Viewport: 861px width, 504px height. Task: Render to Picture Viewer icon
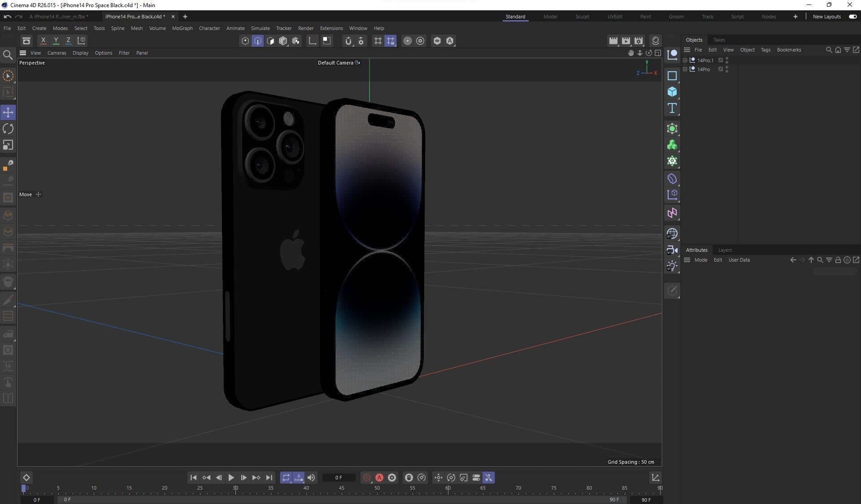(x=626, y=41)
